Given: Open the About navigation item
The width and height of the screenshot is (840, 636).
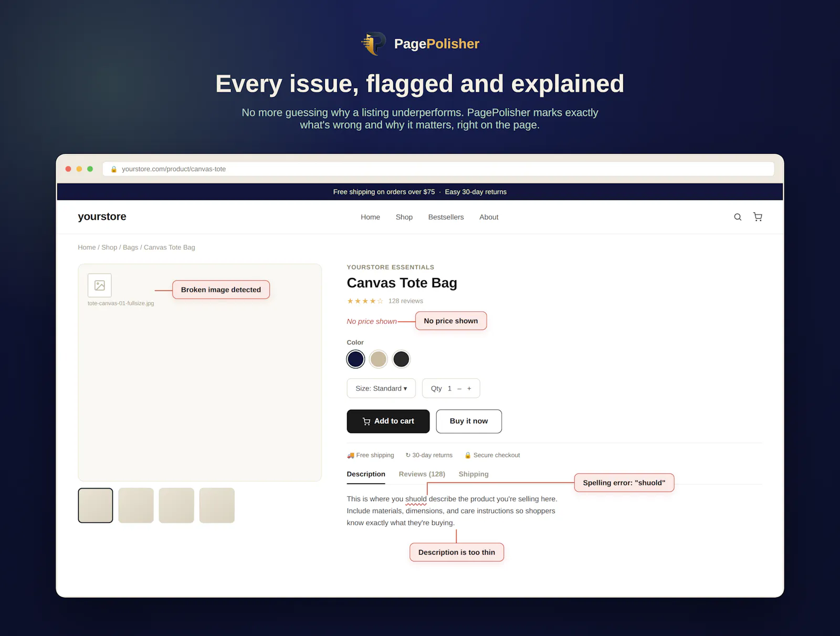Looking at the screenshot, I should tap(489, 217).
